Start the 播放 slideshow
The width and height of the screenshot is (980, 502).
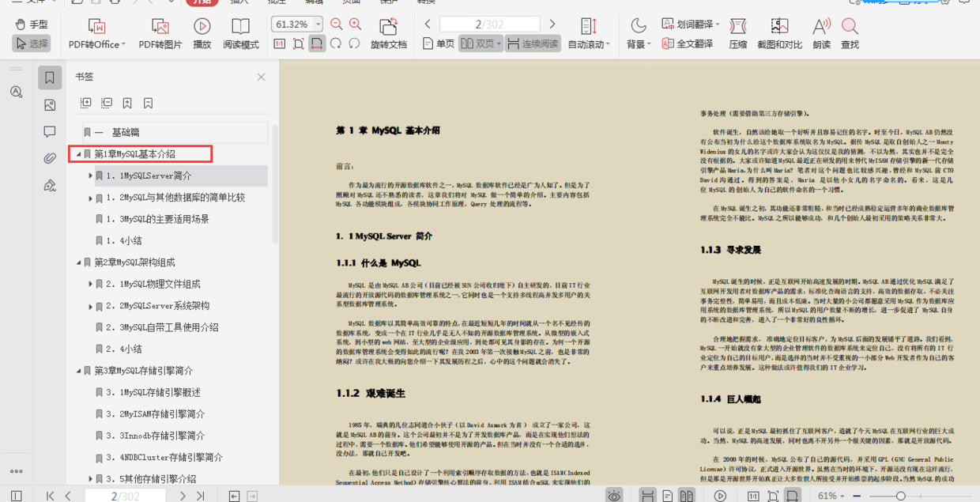[202, 36]
